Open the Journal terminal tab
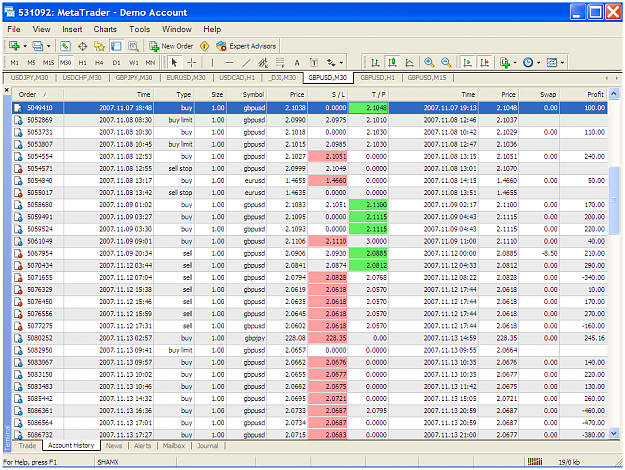Image resolution: width=625 pixels, height=470 pixels. [208, 446]
